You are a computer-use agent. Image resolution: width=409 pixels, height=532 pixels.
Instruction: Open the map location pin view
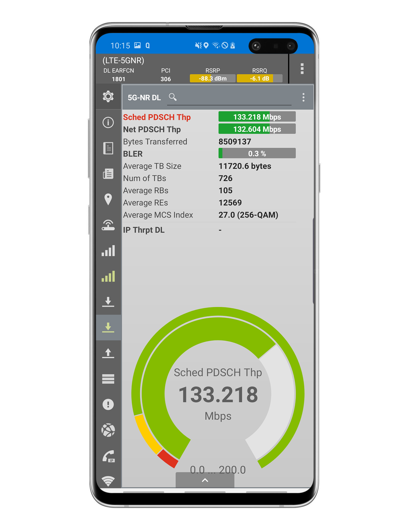(108, 199)
